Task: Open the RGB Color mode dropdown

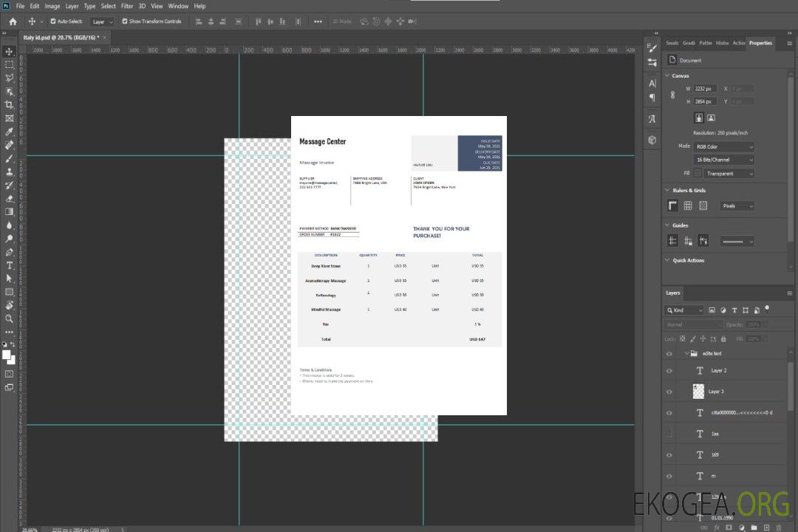Action: (724, 146)
